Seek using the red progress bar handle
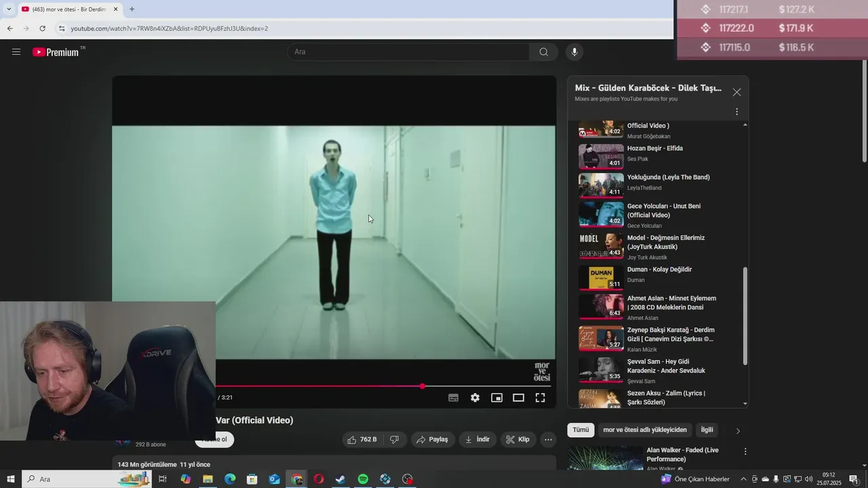868x488 pixels. [422, 386]
